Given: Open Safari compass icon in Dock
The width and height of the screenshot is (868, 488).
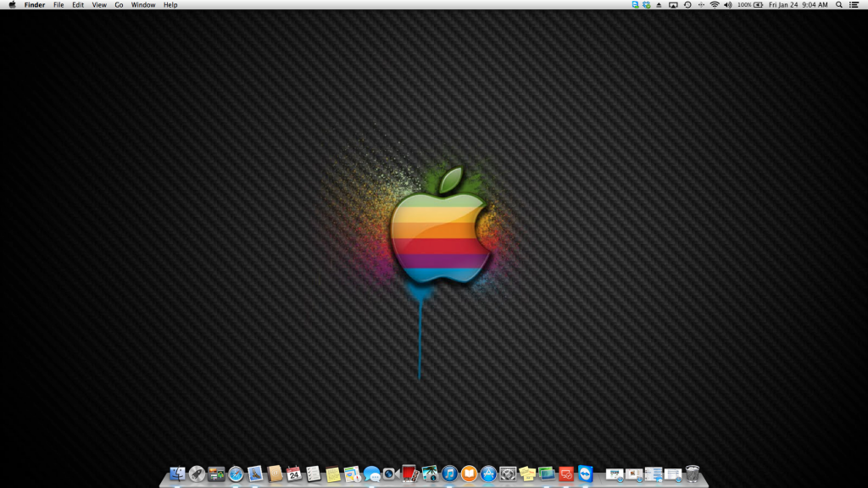Looking at the screenshot, I should [236, 474].
